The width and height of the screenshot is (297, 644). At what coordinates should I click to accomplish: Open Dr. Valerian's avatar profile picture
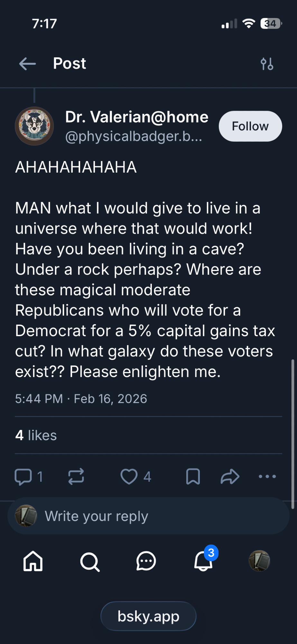click(34, 126)
